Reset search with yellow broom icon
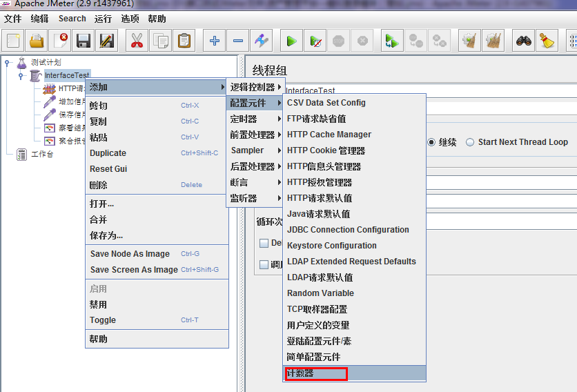The width and height of the screenshot is (577, 392). tap(547, 41)
